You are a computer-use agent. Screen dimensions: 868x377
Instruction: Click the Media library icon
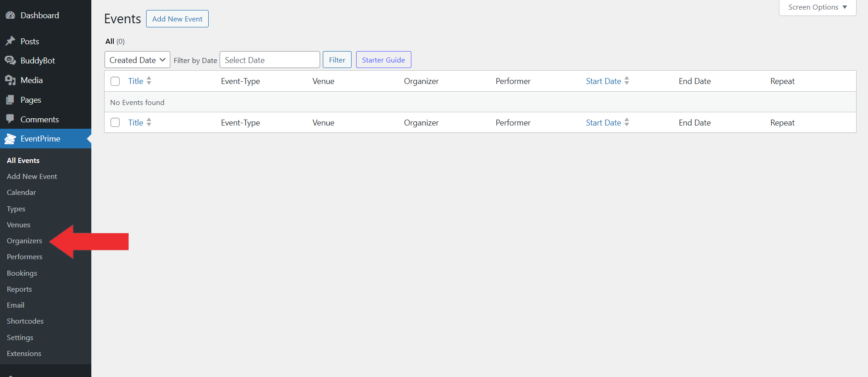click(x=10, y=80)
